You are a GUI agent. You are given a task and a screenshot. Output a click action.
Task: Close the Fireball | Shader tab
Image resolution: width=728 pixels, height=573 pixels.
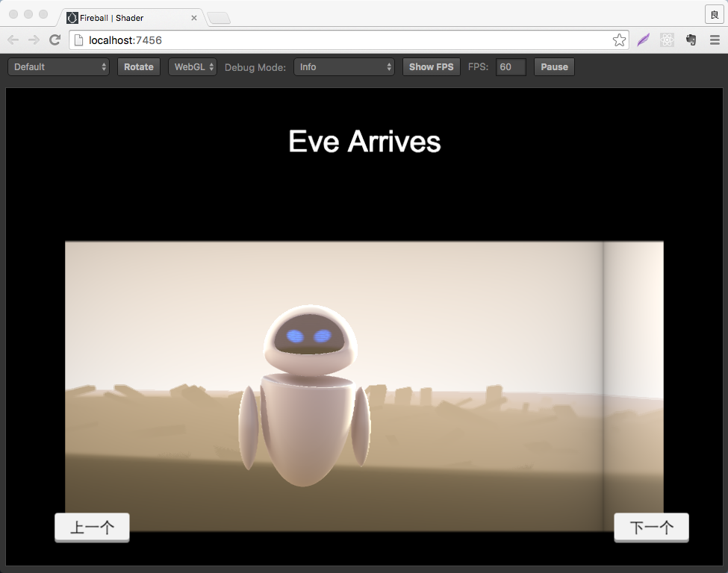pos(194,18)
